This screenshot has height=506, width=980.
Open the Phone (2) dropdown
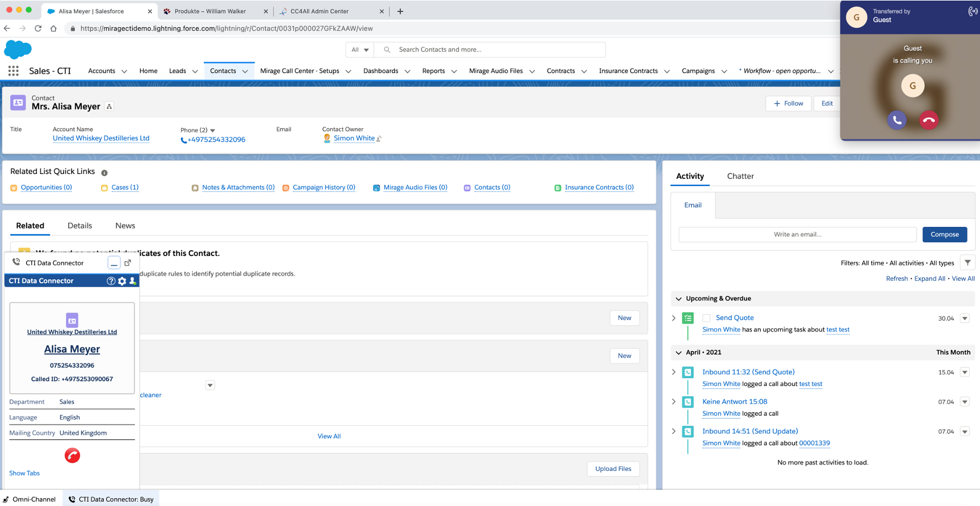click(x=213, y=130)
